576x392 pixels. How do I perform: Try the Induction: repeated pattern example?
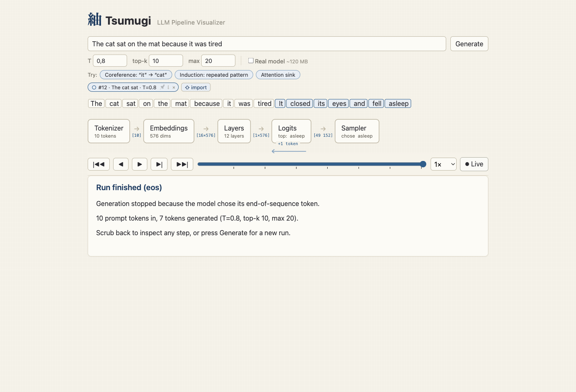click(214, 75)
